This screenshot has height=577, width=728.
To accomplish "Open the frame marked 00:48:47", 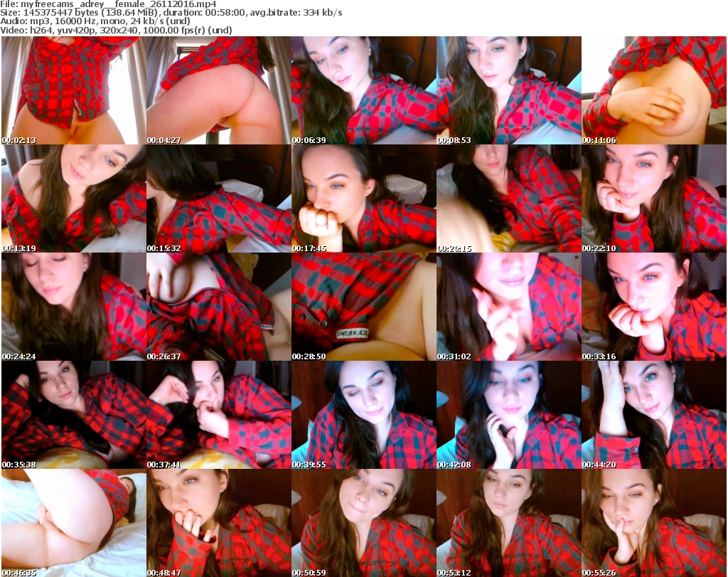I will 218,523.
